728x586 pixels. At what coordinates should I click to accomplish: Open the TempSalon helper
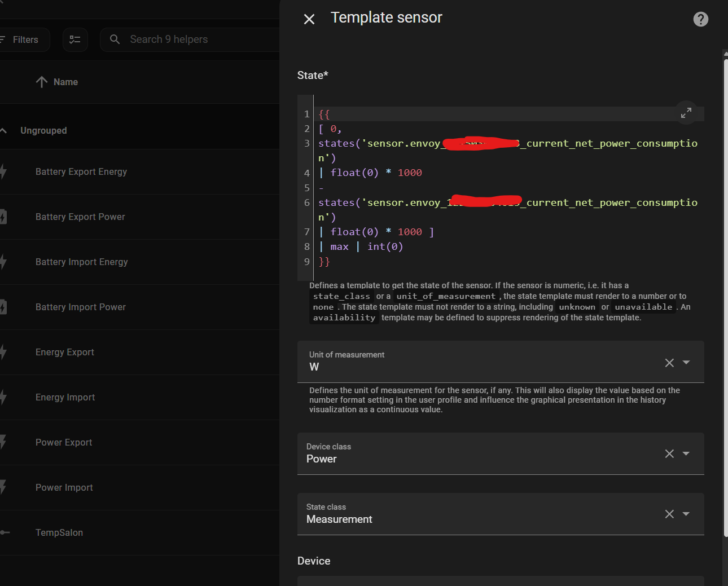pos(59,532)
